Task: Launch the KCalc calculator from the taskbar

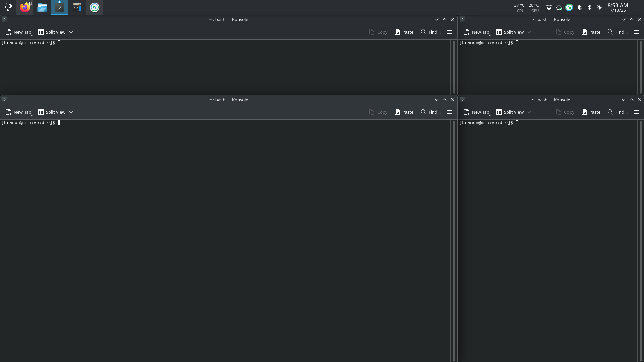Action: point(77,7)
